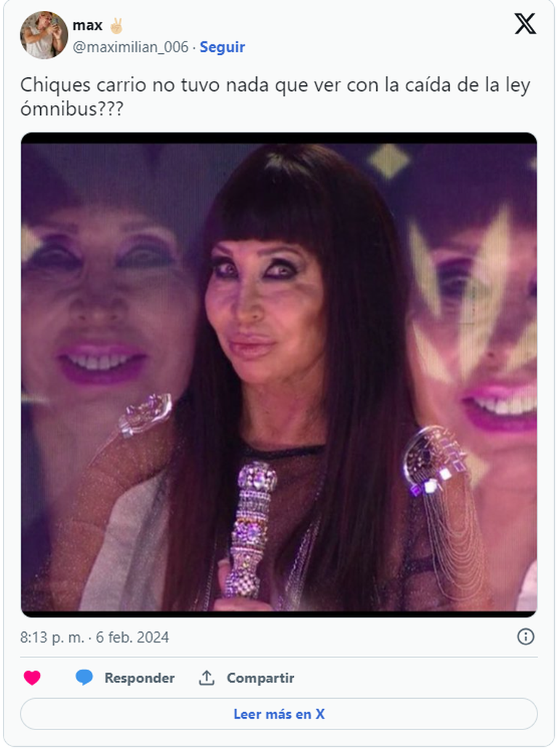Like the tweet with the pink heart icon
560x752 pixels.
click(x=32, y=678)
